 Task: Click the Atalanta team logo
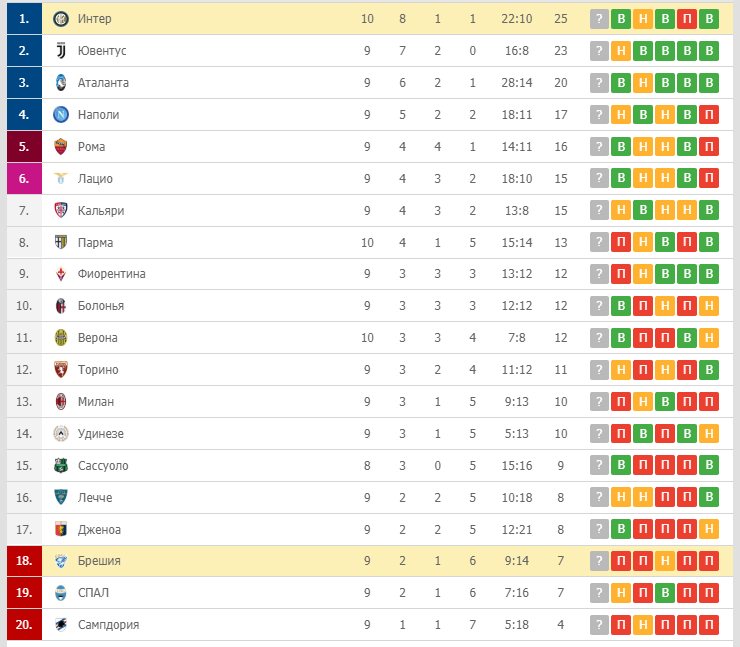click(x=60, y=83)
